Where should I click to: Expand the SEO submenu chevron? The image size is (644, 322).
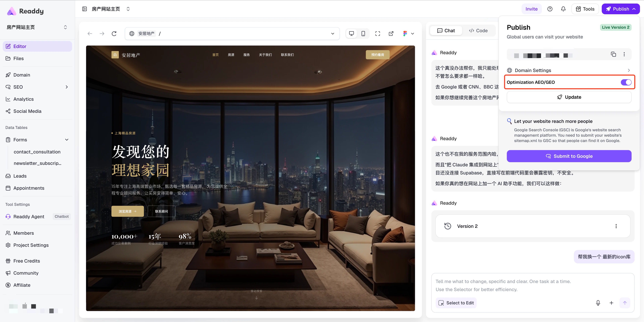click(x=67, y=87)
